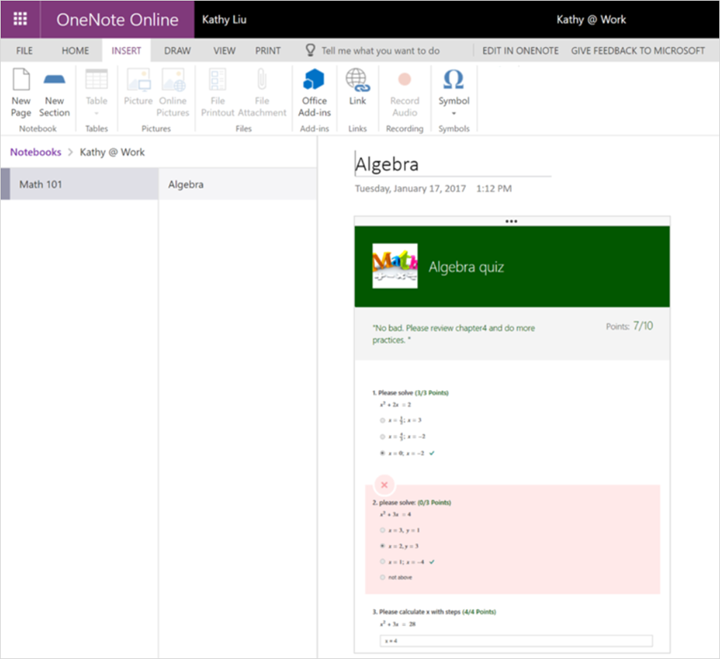Click the Notebooks breadcrumb link

pyautogui.click(x=35, y=152)
